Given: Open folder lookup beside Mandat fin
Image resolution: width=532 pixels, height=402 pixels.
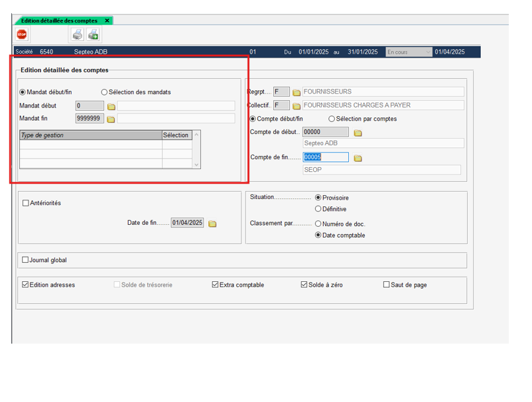Looking at the screenshot, I should click(x=111, y=119).
